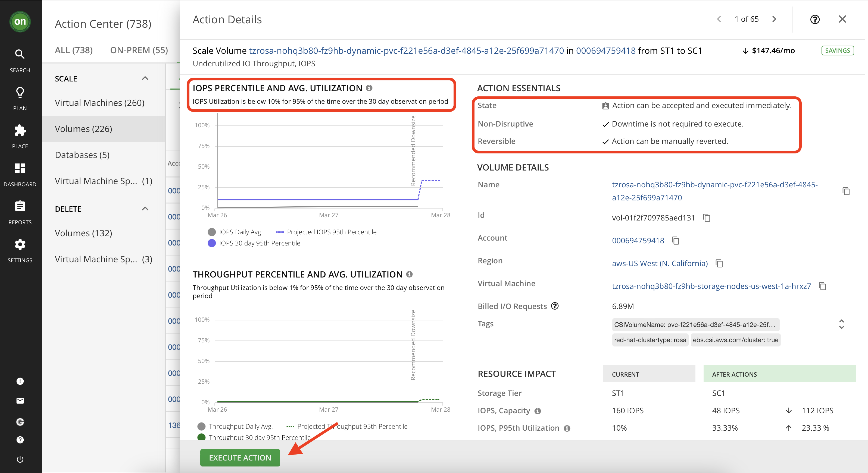This screenshot has height=473, width=868.
Task: Select Volumes (132) under Delete
Action: tap(104, 233)
